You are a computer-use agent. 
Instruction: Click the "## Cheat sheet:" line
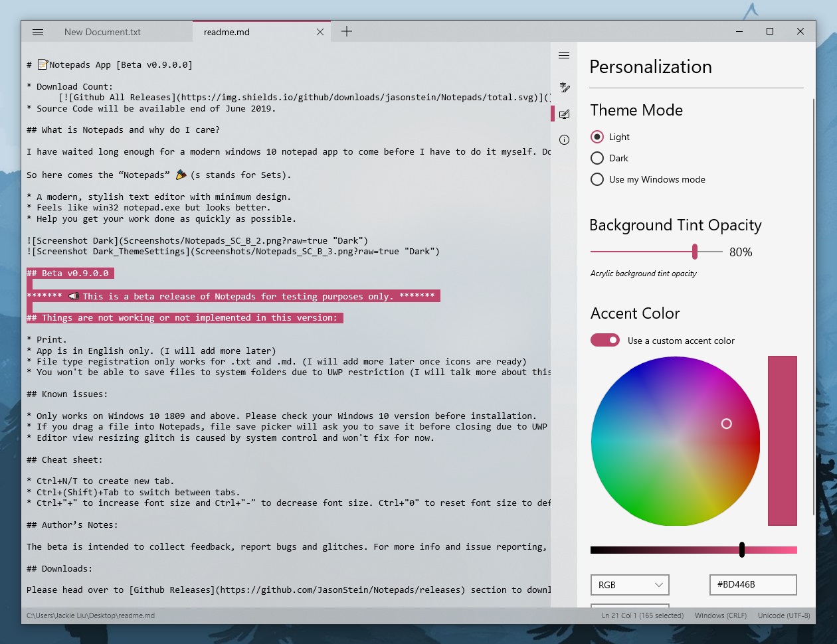[64, 460]
